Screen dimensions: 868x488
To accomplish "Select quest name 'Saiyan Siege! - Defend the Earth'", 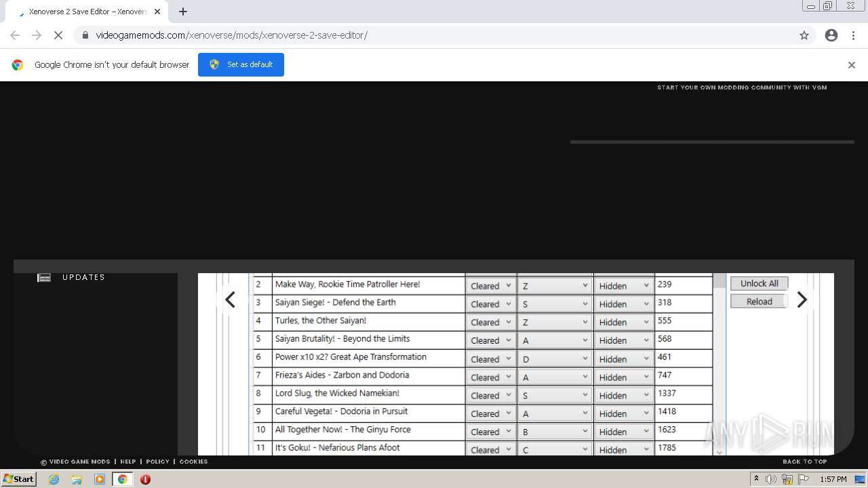I will tap(335, 302).
